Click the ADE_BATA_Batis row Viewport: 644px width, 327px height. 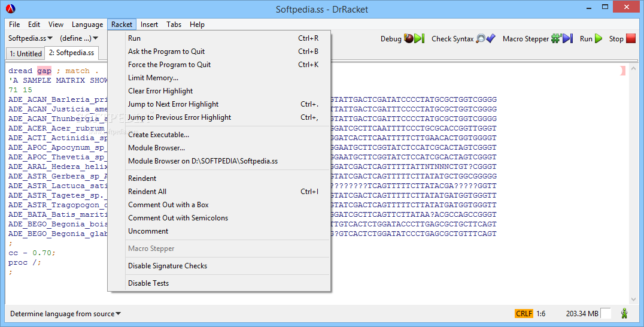[x=252, y=214]
